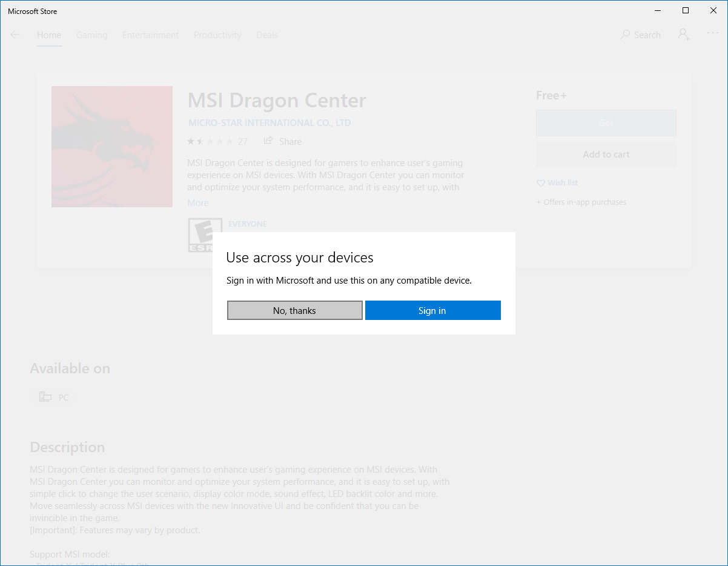The width and height of the screenshot is (728, 566).
Task: Click the Description heading
Action: click(x=67, y=447)
